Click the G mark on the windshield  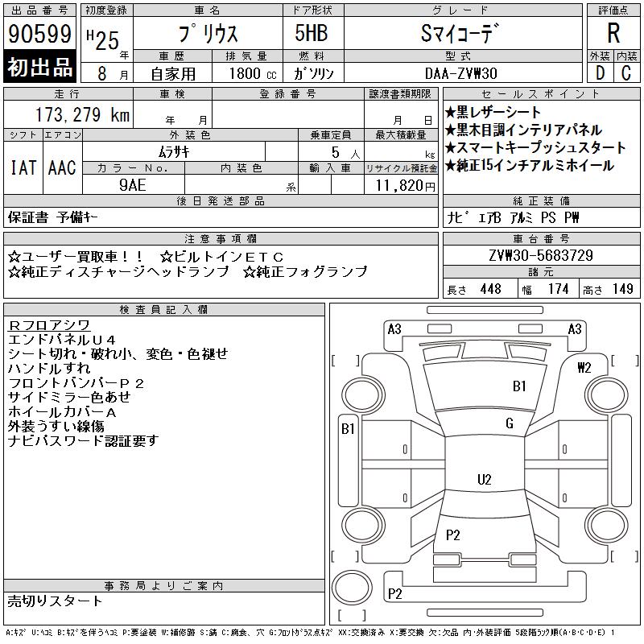point(509,423)
